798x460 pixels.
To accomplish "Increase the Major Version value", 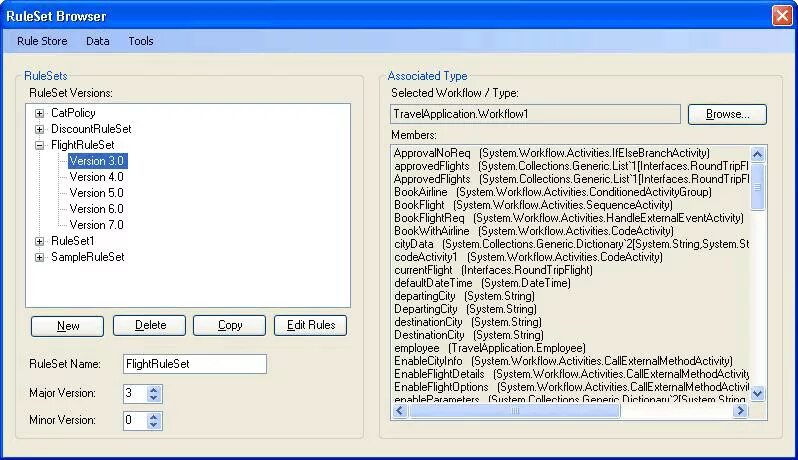I will coord(154,390).
